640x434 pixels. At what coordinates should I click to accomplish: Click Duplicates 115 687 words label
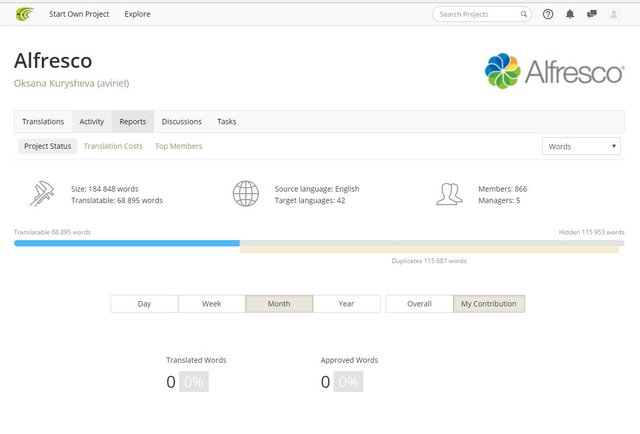pyautogui.click(x=429, y=261)
